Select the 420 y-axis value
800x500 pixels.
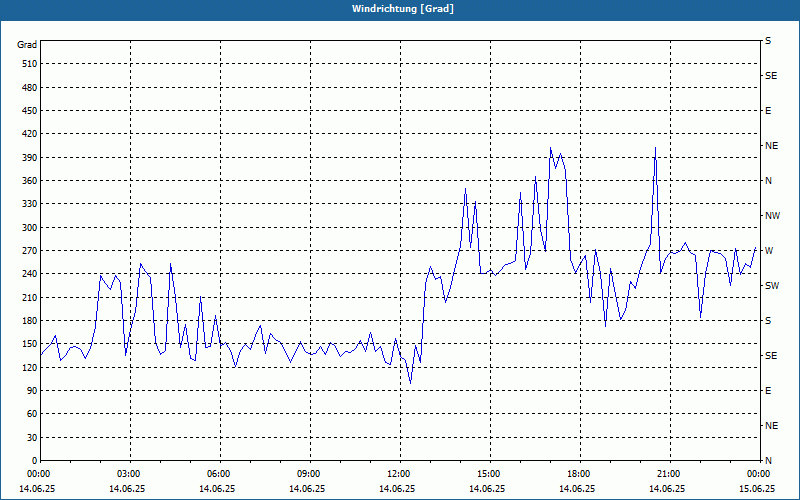pos(29,134)
